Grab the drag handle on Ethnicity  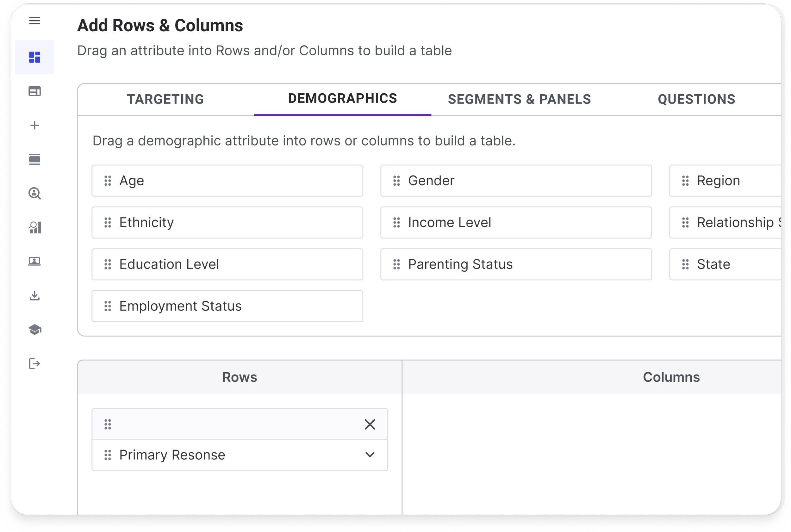coord(108,223)
